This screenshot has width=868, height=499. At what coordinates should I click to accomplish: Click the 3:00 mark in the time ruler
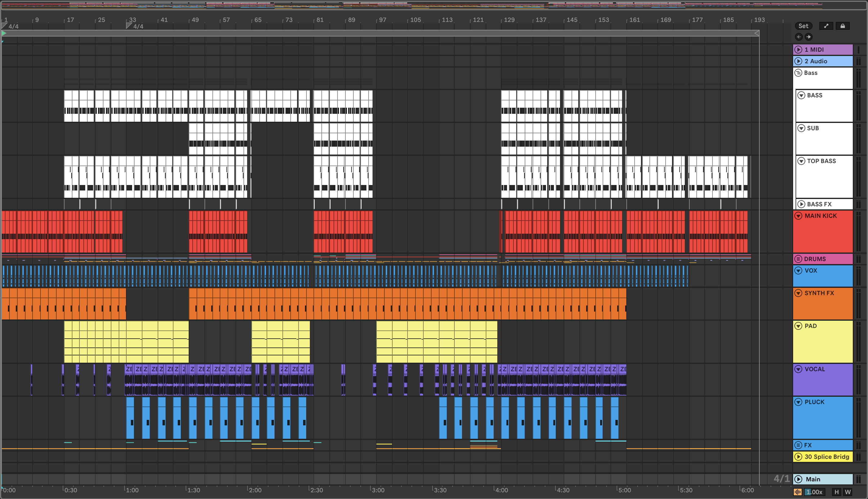(378, 490)
